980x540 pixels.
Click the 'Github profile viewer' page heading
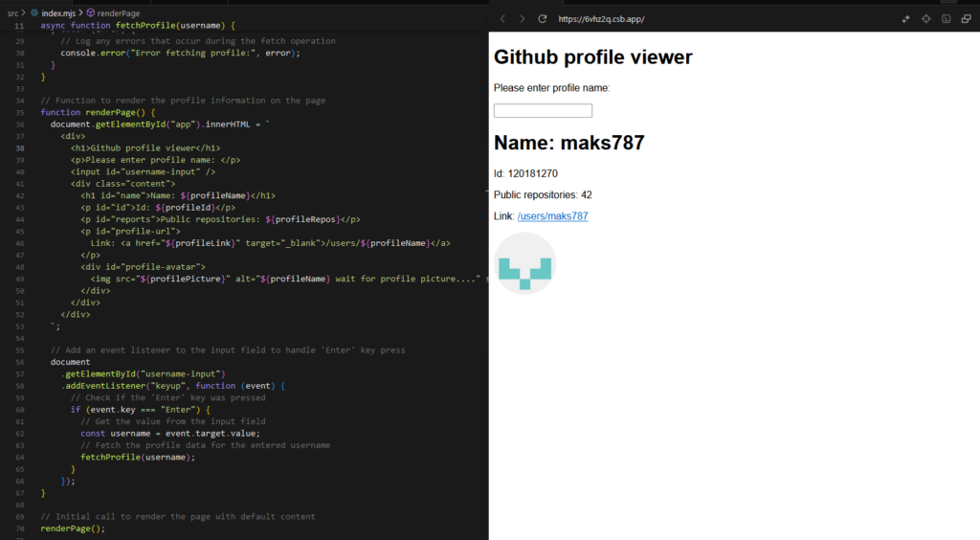point(593,56)
